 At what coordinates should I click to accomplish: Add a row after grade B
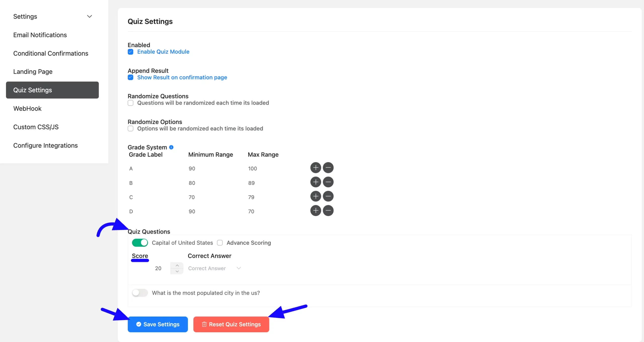(x=315, y=182)
